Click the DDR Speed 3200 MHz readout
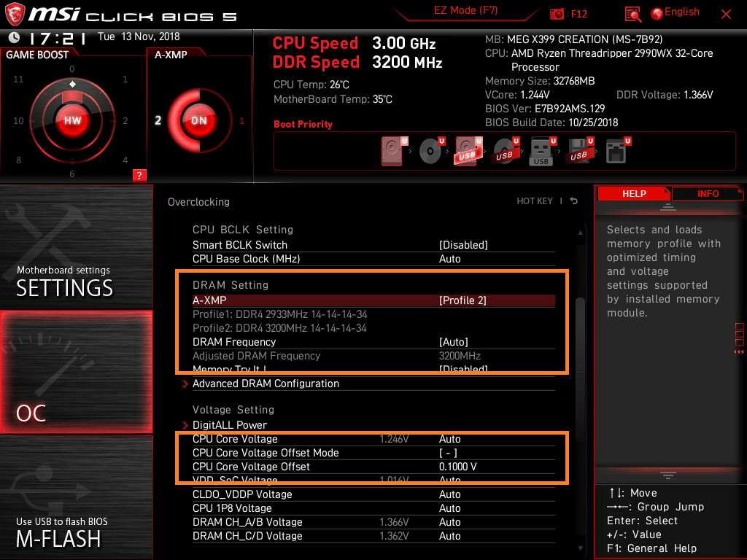The height and width of the screenshot is (560, 747). click(357, 62)
